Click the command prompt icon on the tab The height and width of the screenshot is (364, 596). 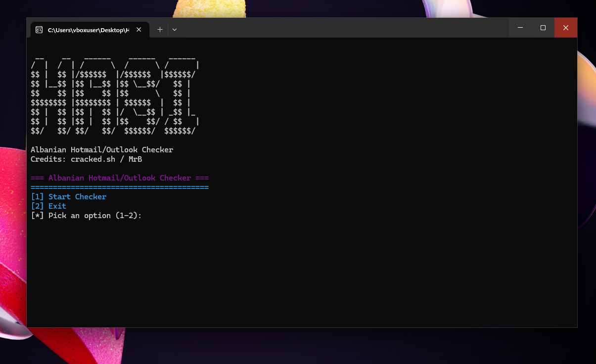pyautogui.click(x=39, y=30)
